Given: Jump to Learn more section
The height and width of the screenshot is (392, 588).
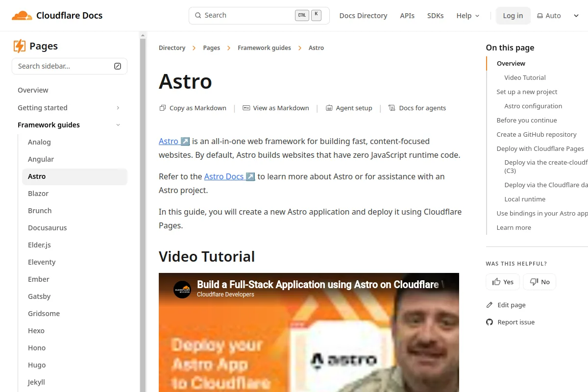Looking at the screenshot, I should tap(514, 227).
